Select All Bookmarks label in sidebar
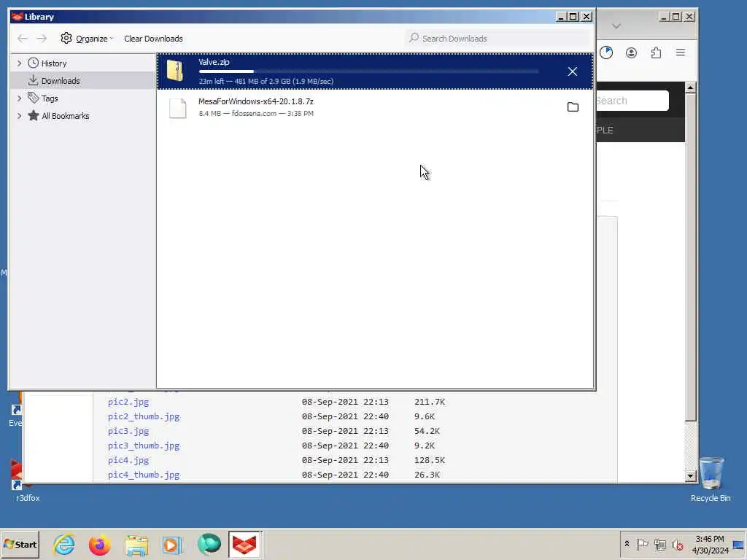747x560 pixels. (x=65, y=116)
